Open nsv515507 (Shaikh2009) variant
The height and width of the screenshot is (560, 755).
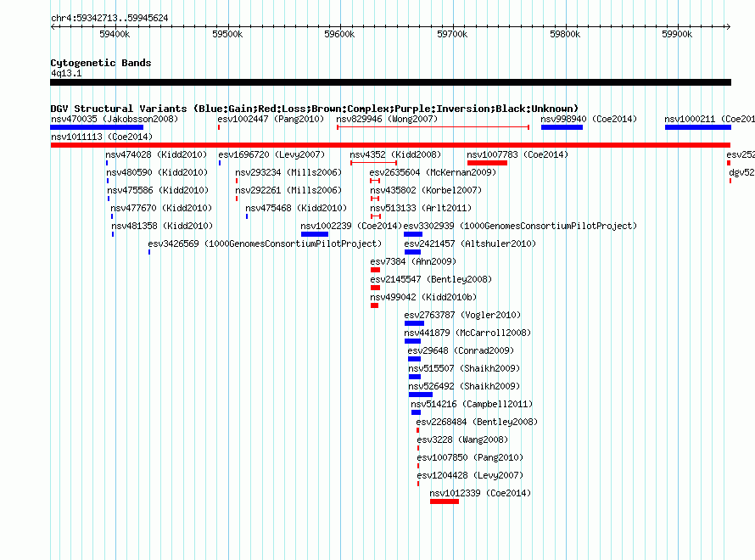(464, 368)
